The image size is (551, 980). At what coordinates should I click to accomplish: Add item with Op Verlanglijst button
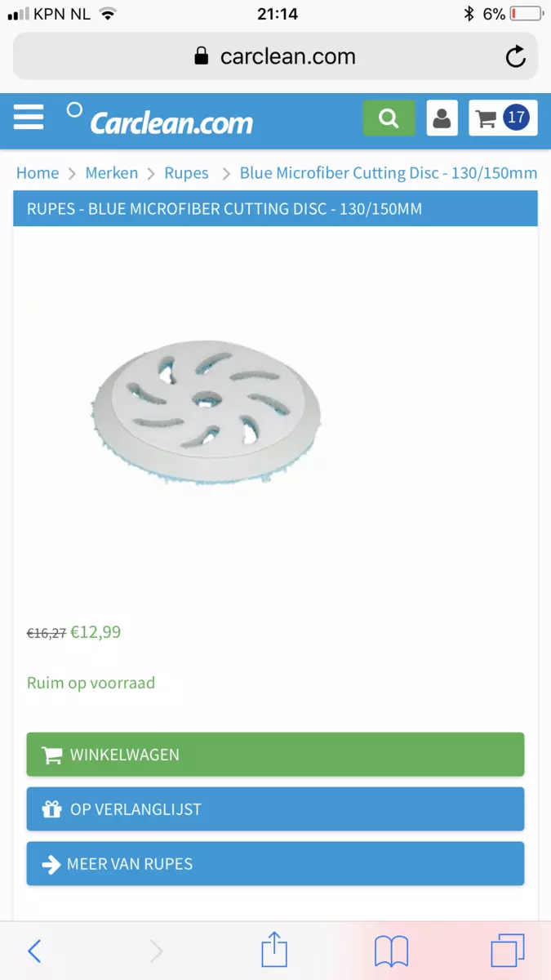click(x=275, y=809)
